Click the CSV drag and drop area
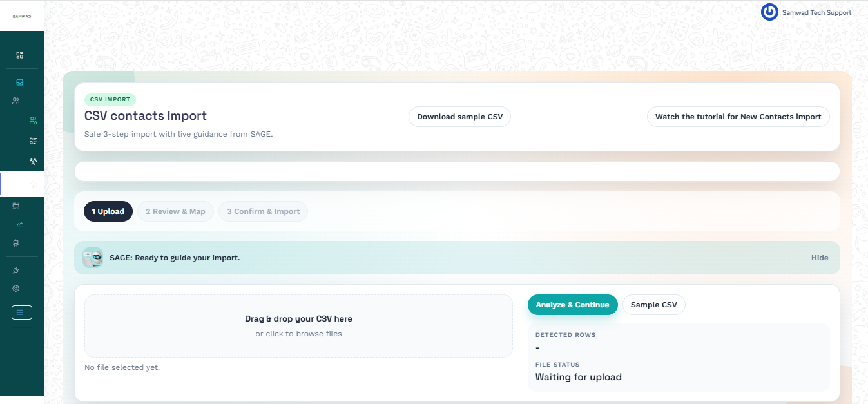 pyautogui.click(x=298, y=326)
